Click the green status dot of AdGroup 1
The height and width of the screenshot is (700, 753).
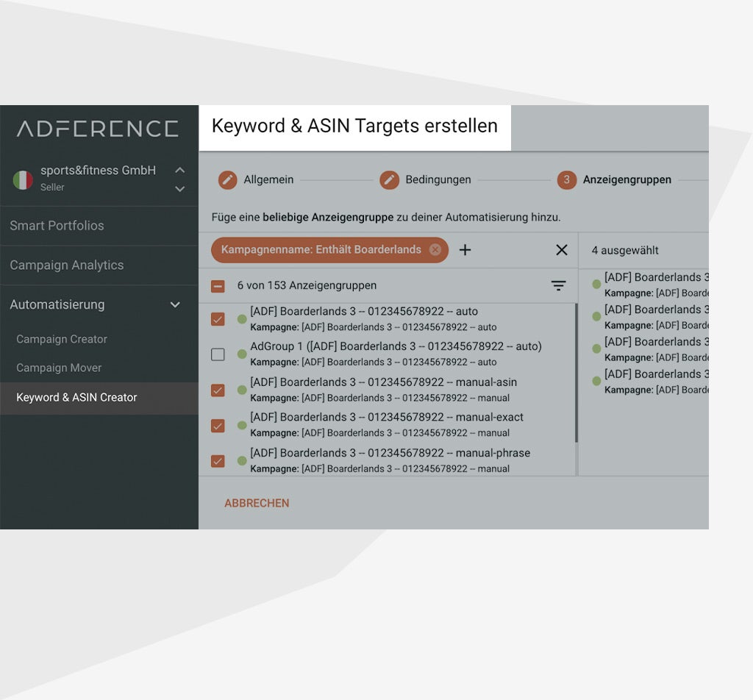242,354
